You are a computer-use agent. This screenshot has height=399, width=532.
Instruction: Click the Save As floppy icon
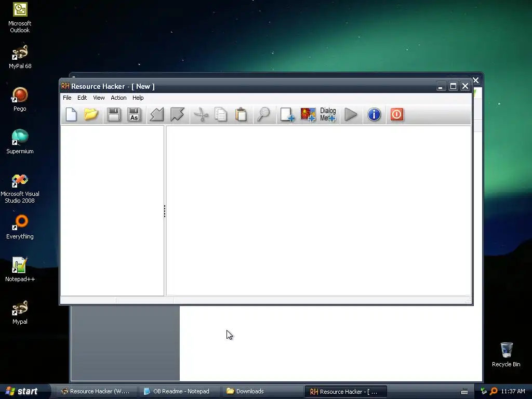point(135,114)
